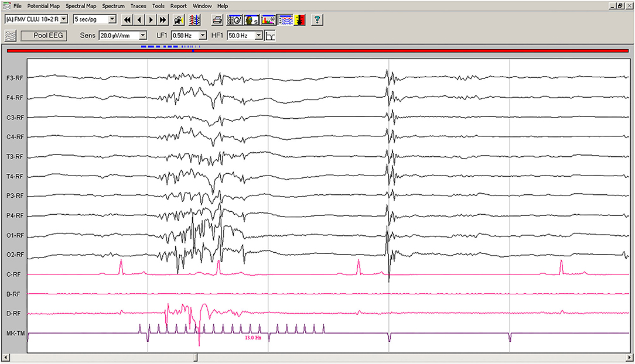Open the spectrum histogram icon
This screenshot has width=635, height=364.
[268, 19]
